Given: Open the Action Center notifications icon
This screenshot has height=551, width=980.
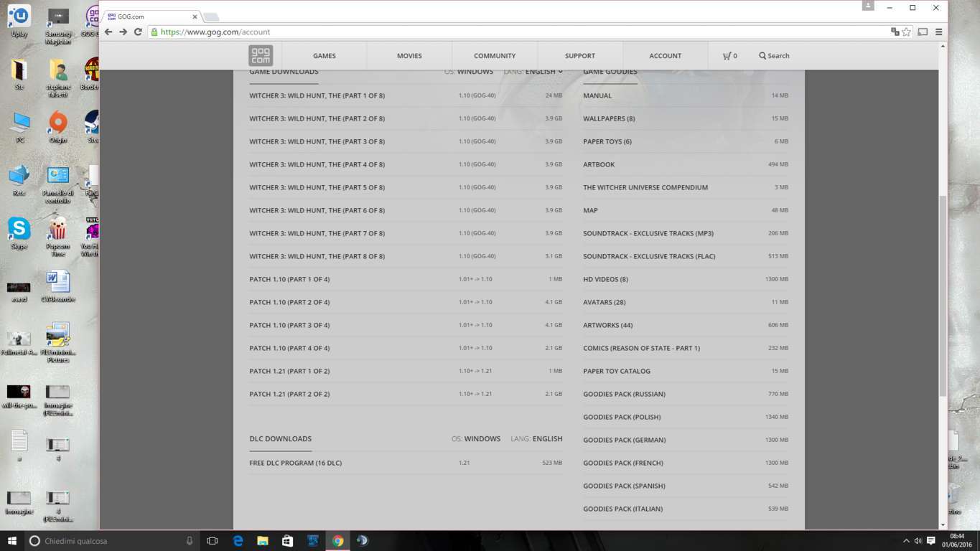Looking at the screenshot, I should (931, 541).
